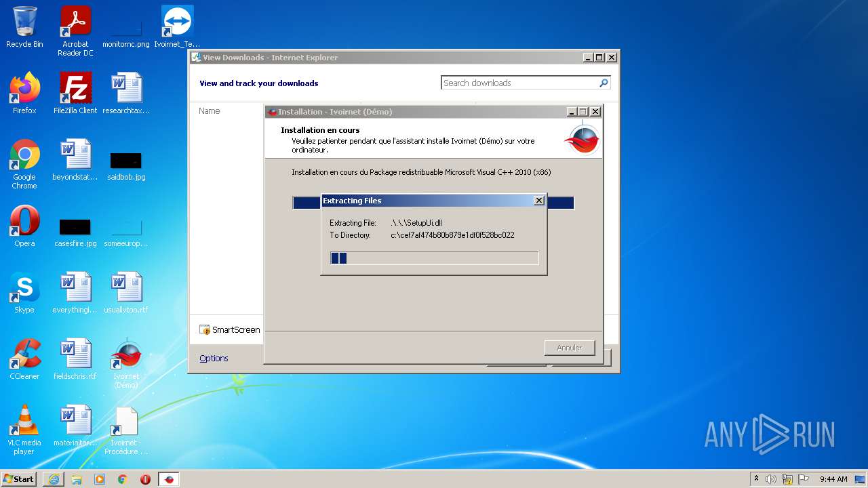Maximize the View Downloads window
Screen dimensions: 868x488
[x=599, y=58]
